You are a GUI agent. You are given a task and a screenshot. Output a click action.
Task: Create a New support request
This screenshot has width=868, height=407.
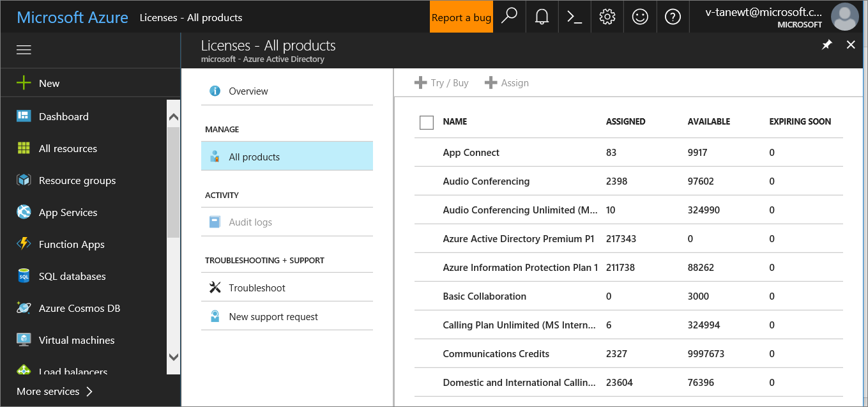coord(273,317)
